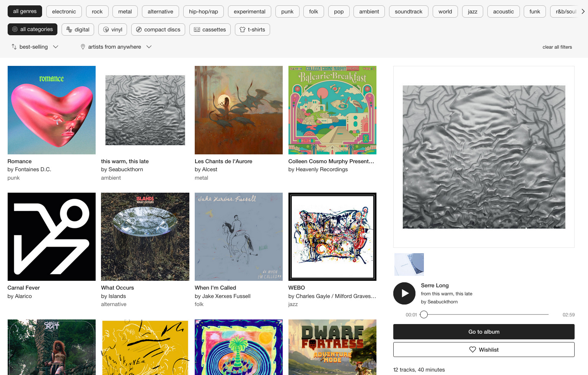Filter by digital format
The image size is (588, 375).
78,29
